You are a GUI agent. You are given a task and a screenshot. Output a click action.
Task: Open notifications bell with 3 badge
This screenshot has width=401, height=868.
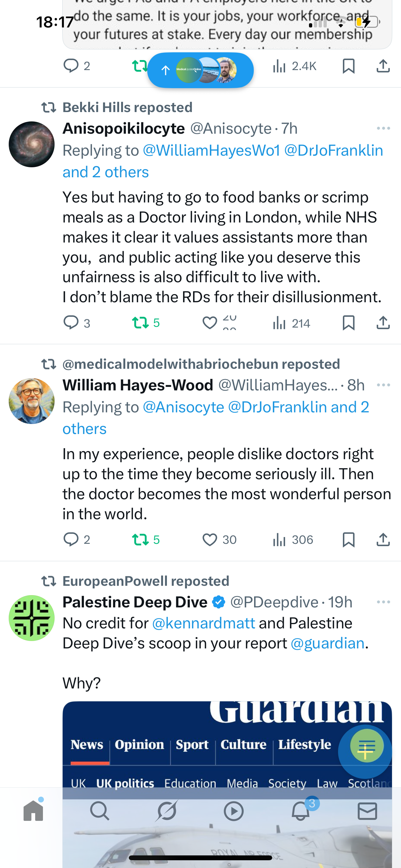[x=301, y=811]
